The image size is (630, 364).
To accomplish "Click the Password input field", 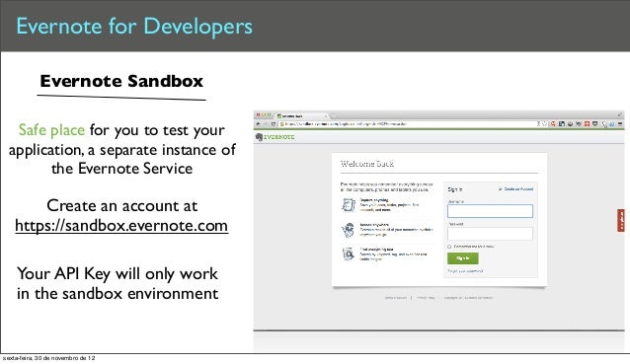I will tap(490, 234).
